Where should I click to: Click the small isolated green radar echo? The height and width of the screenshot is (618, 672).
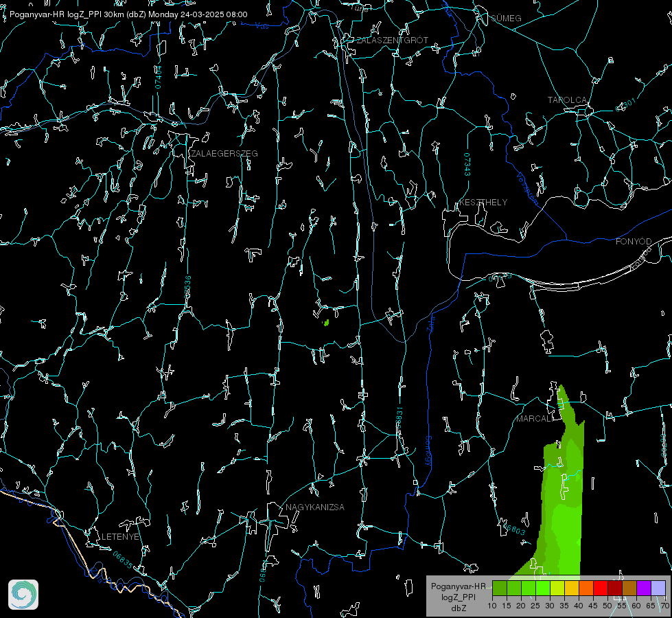coord(326,323)
